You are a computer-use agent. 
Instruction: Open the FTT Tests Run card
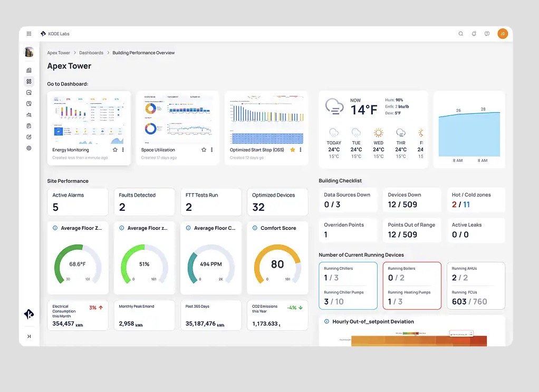(211, 202)
